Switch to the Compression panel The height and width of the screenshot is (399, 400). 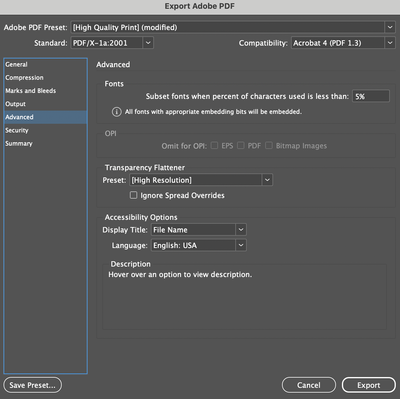[x=46, y=78]
